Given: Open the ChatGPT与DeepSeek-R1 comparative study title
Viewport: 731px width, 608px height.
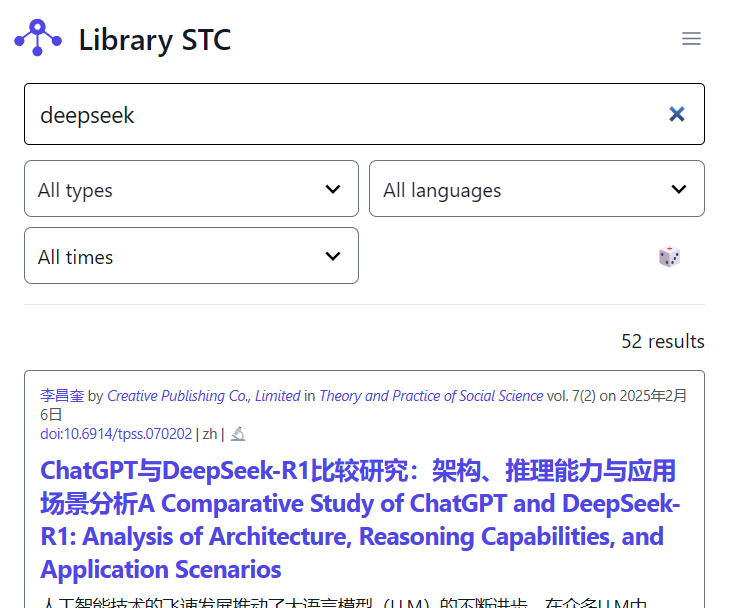Looking at the screenshot, I should coord(360,519).
